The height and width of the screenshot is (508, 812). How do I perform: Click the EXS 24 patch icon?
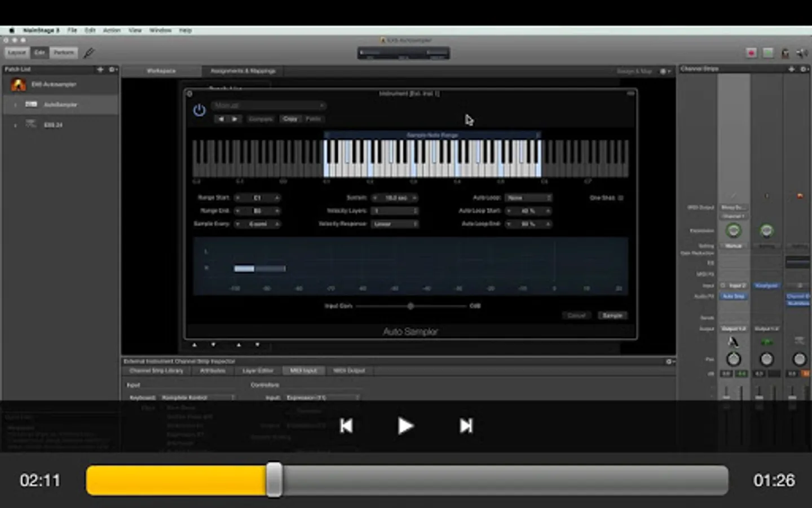coord(31,124)
